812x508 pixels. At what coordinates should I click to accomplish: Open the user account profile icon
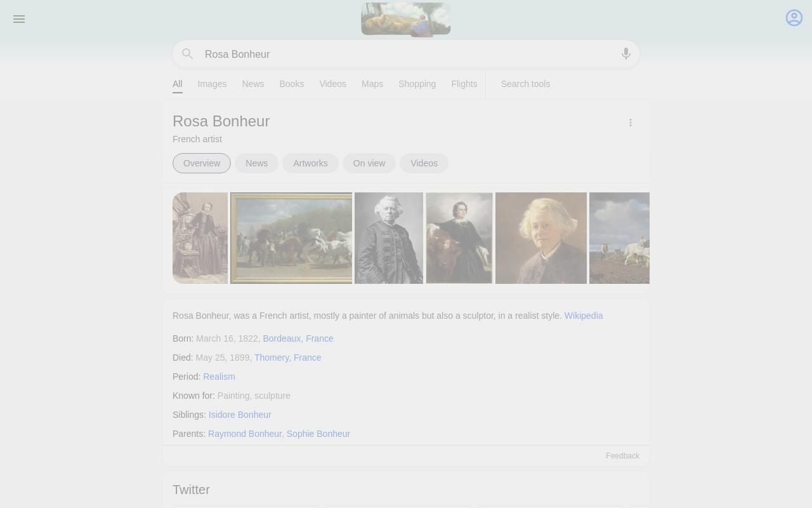click(x=794, y=18)
